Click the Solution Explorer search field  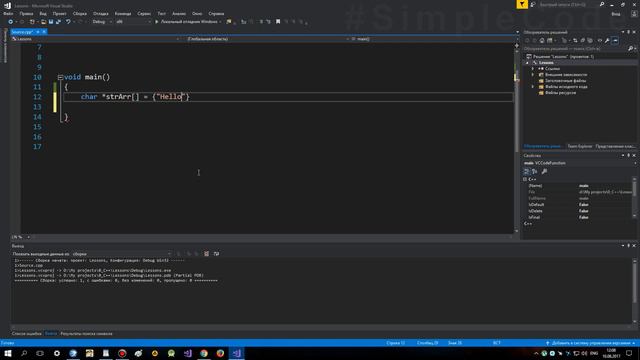(x=575, y=49)
